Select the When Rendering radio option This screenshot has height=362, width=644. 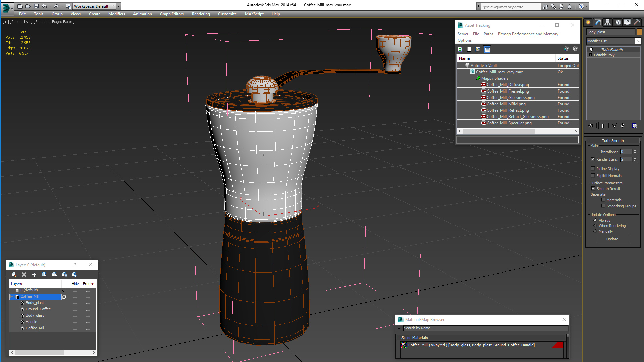[595, 226]
